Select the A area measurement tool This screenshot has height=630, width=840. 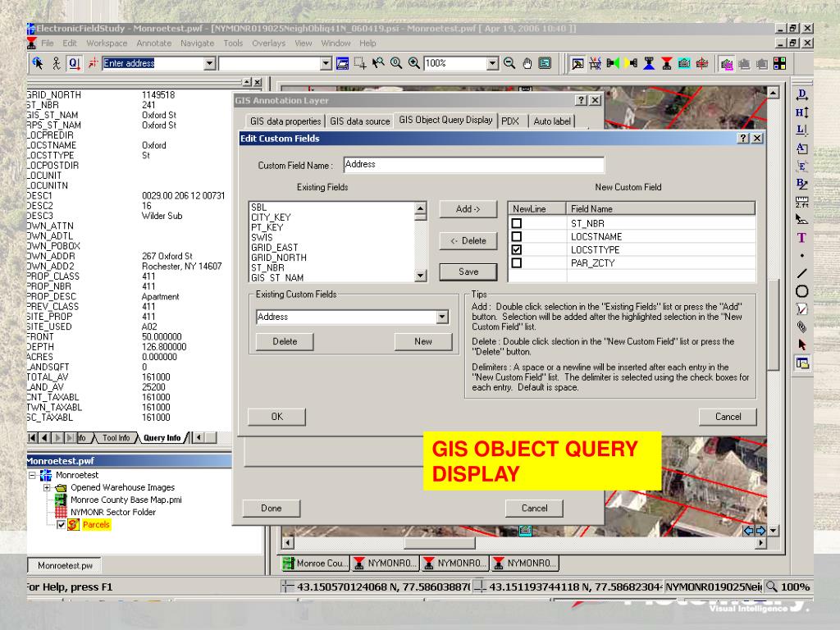pos(801,148)
